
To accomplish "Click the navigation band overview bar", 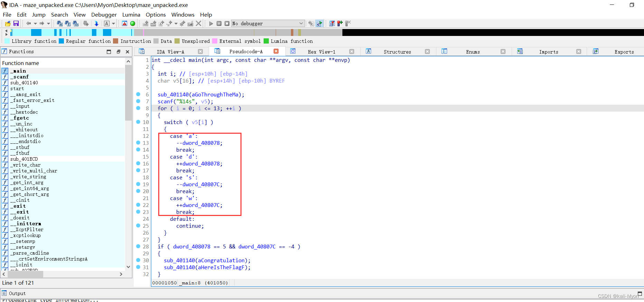I will tap(327, 32).
